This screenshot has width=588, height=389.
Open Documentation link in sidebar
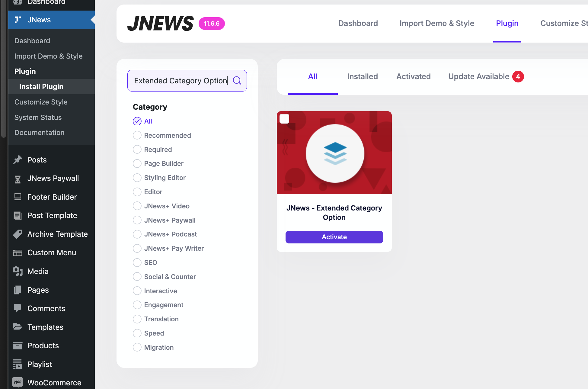(39, 133)
